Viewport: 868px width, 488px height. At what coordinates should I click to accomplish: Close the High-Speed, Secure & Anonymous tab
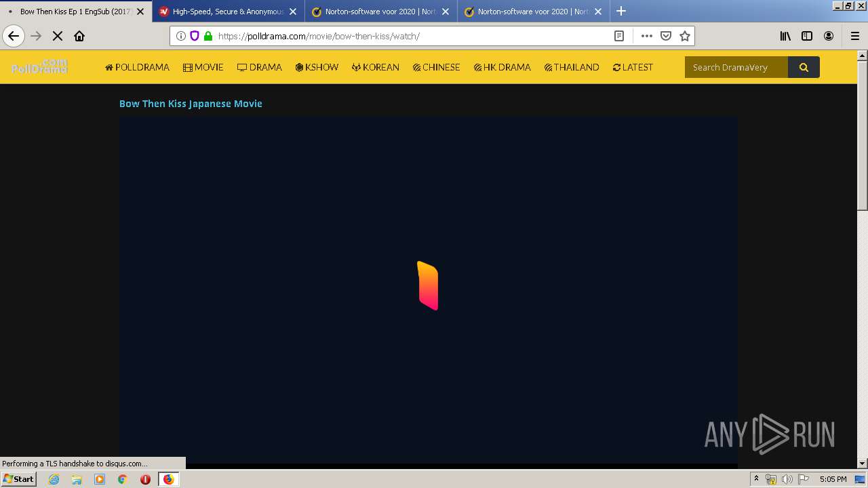click(x=293, y=12)
